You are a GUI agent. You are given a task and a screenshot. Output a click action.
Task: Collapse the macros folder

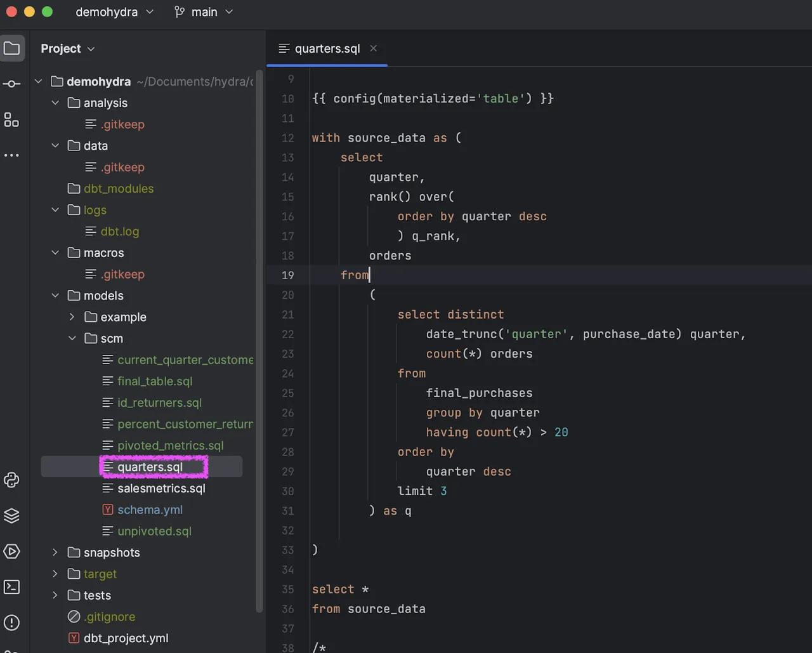pyautogui.click(x=56, y=253)
